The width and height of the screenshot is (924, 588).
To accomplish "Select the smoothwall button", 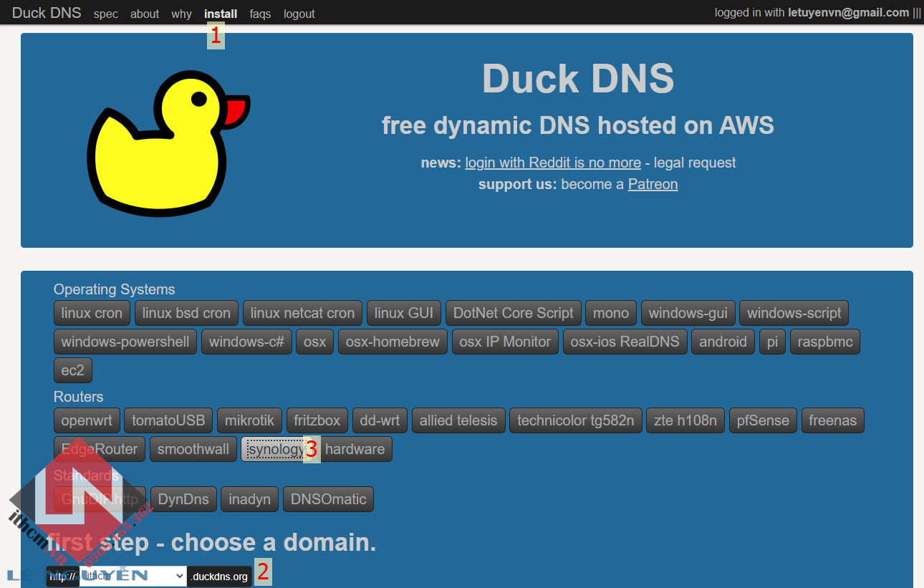I will [193, 449].
